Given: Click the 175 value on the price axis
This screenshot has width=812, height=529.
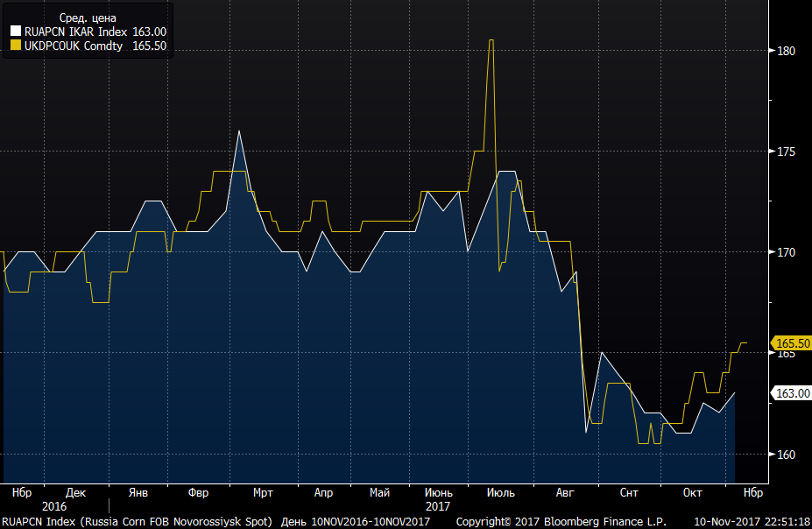Looking at the screenshot, I should pyautogui.click(x=786, y=152).
